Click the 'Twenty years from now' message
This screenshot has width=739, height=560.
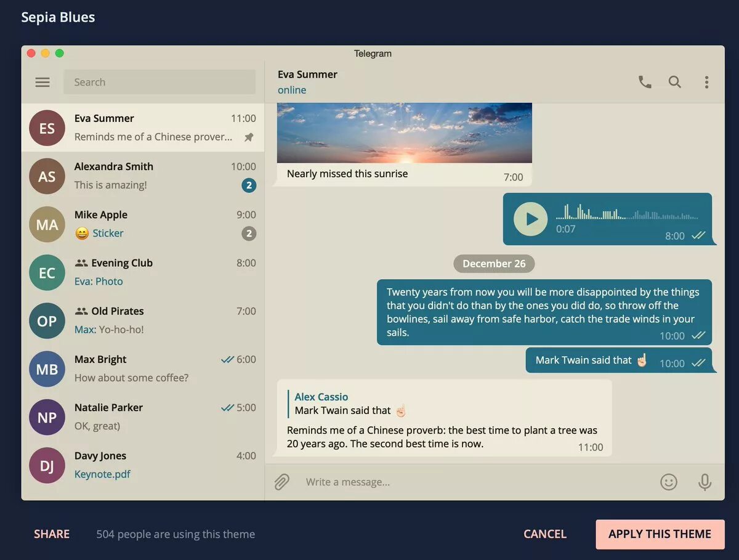click(544, 312)
